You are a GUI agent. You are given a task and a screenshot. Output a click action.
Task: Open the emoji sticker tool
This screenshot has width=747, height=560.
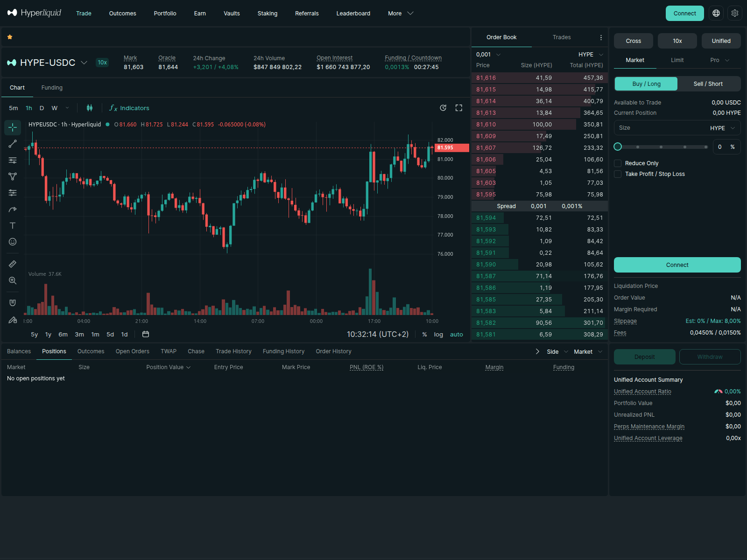click(x=13, y=242)
